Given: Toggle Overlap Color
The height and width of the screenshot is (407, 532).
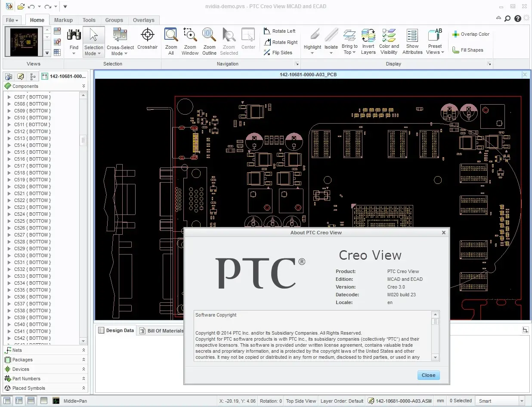Looking at the screenshot, I should tap(471, 34).
